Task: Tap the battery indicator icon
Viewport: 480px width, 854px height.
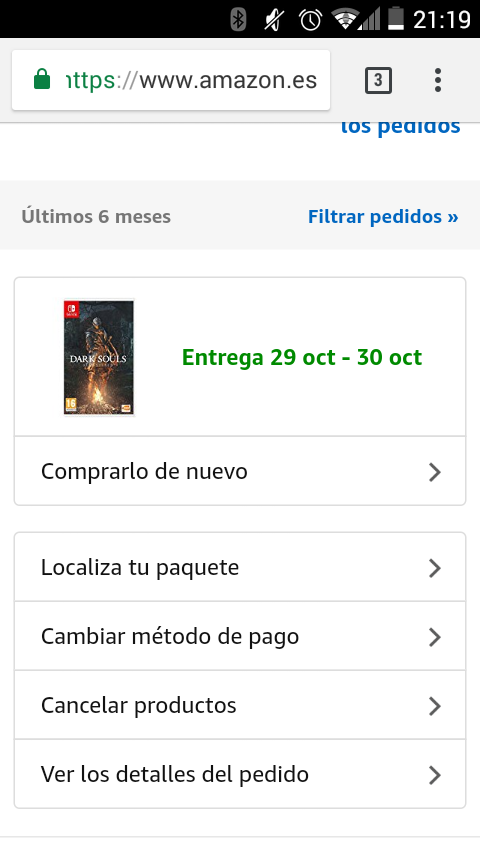Action: 396,19
